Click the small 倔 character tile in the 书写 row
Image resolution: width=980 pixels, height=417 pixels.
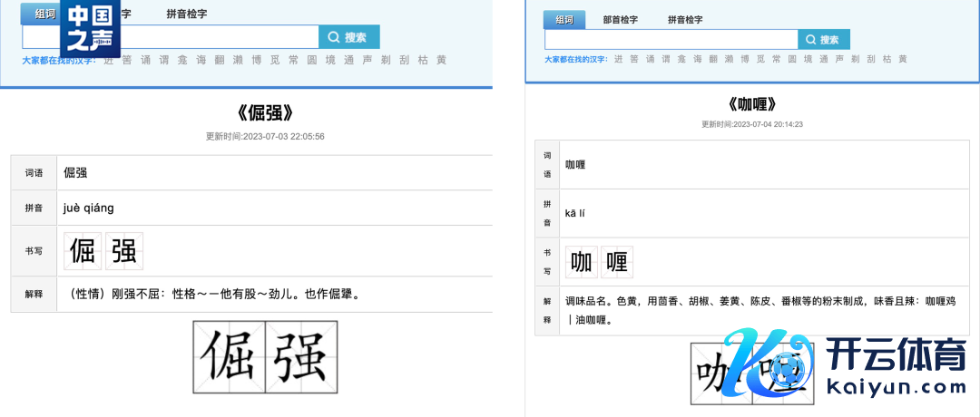click(83, 251)
